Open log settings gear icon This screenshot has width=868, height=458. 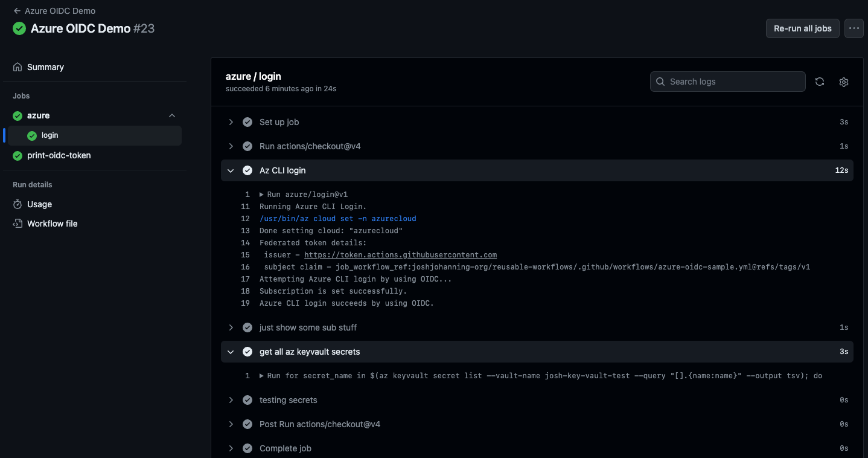pos(844,82)
